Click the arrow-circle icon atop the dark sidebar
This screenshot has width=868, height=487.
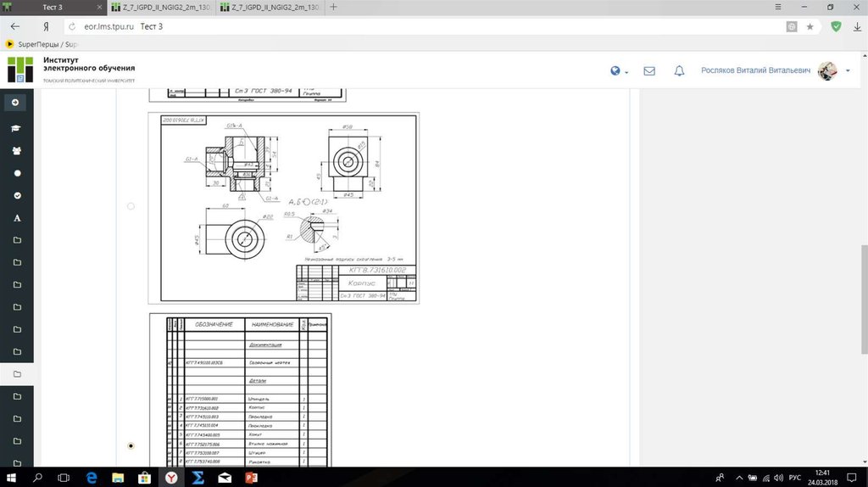point(15,103)
